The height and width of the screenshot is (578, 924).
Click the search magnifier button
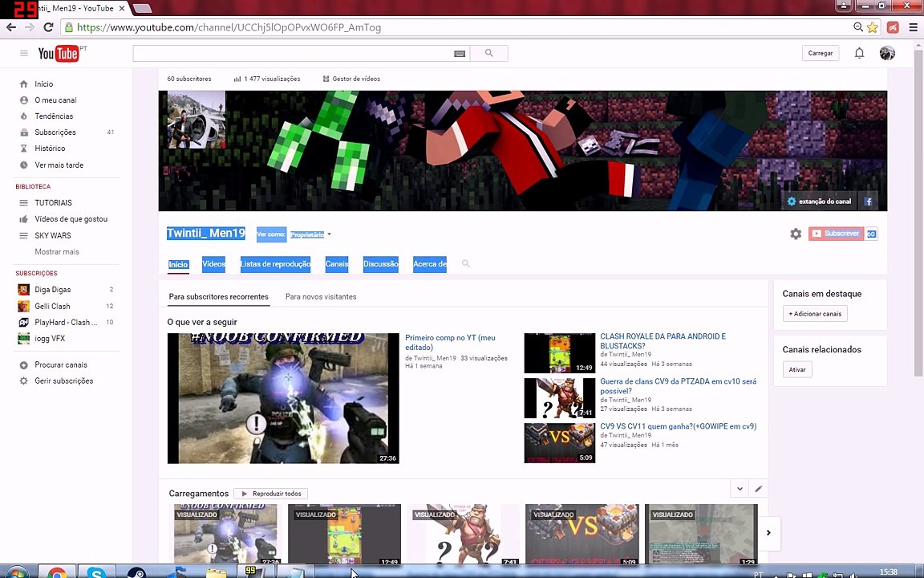tap(488, 53)
